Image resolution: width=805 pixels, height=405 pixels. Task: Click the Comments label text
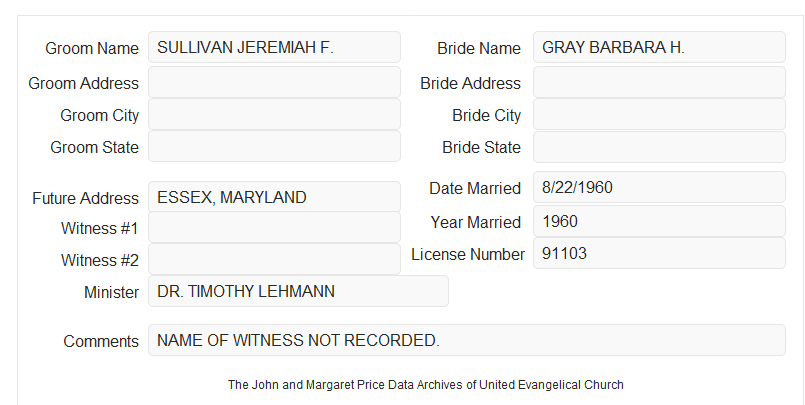click(101, 341)
